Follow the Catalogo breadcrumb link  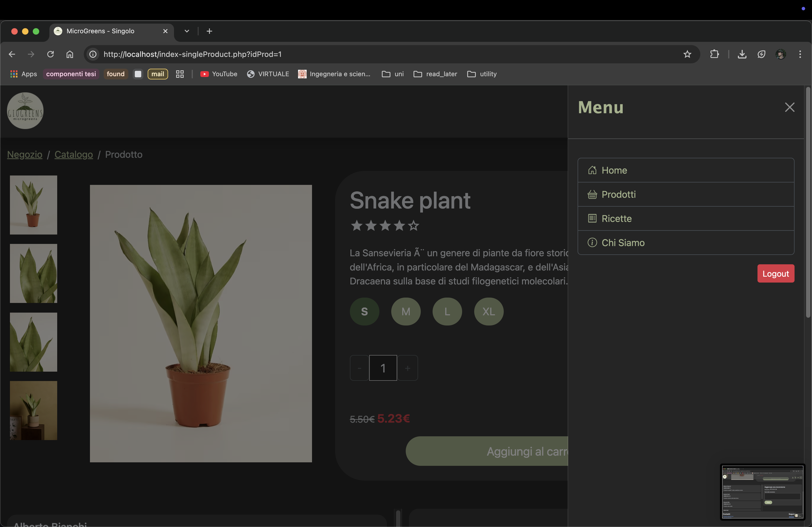pyautogui.click(x=74, y=154)
